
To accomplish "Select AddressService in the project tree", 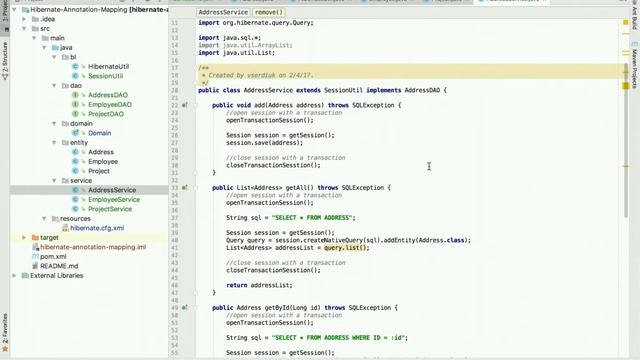I will (112, 190).
